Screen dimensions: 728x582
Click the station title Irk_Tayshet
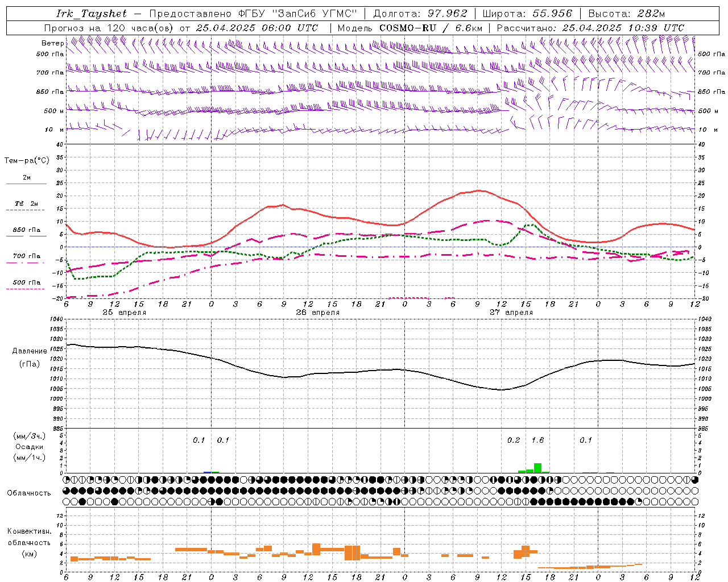(x=91, y=14)
